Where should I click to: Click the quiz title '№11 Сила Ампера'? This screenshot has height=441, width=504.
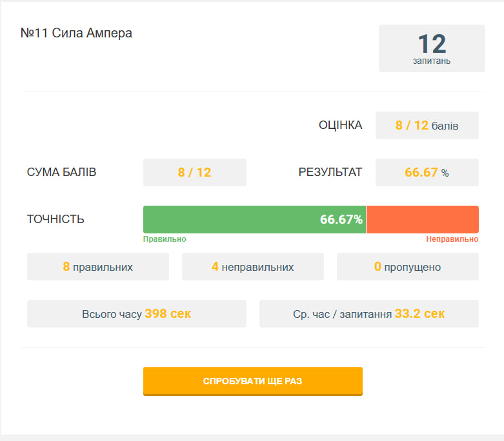(x=76, y=33)
